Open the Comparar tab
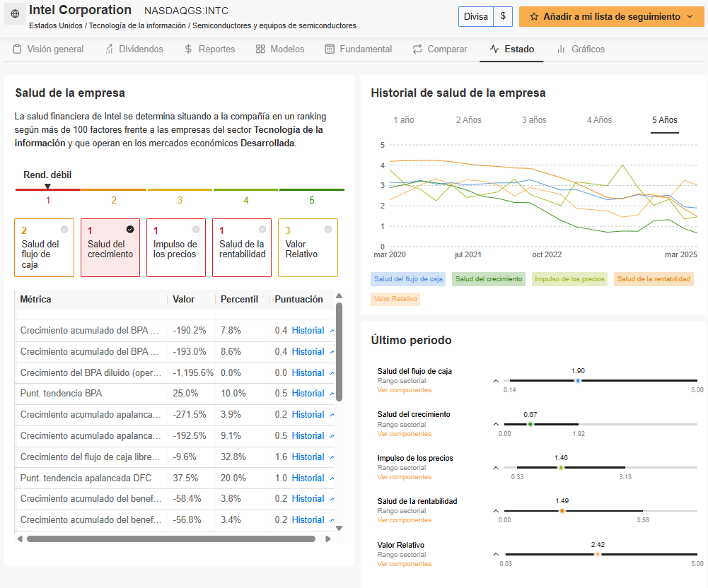The image size is (708, 588). (440, 49)
